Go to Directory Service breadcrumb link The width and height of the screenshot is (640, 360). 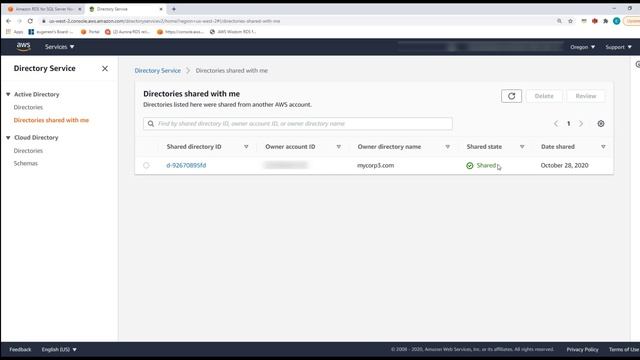(158, 71)
